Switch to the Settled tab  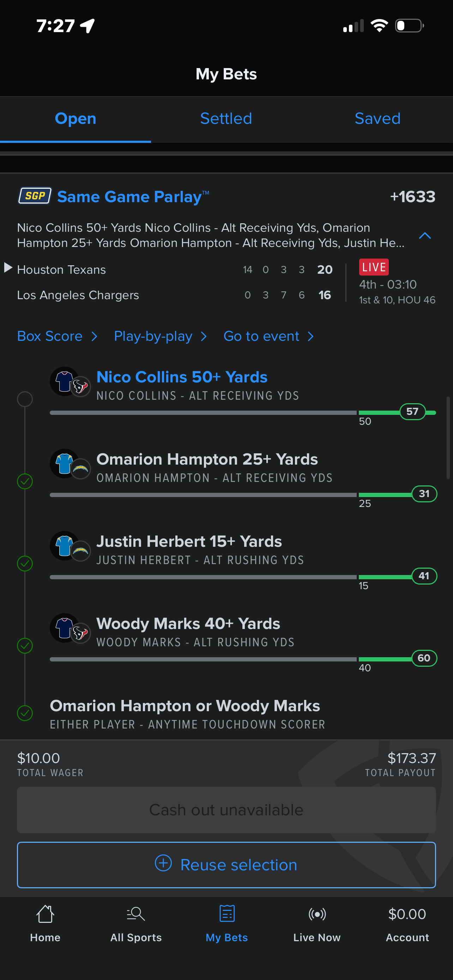tap(226, 119)
